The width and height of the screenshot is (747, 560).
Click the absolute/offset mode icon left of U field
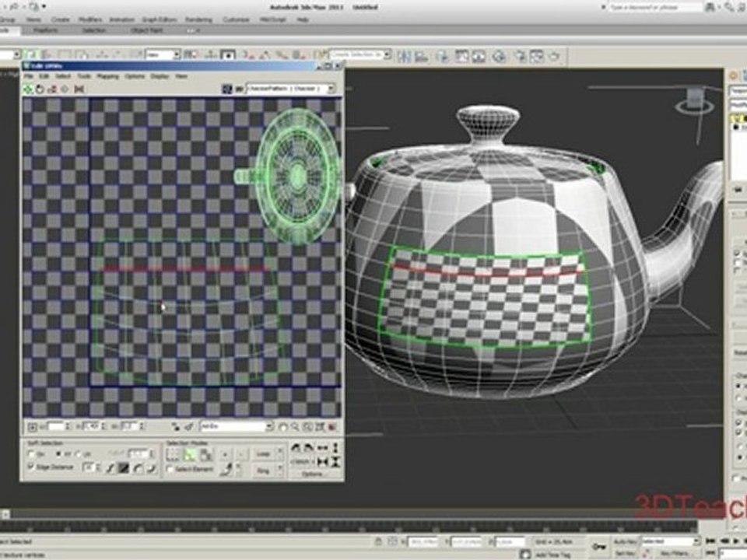(31, 427)
